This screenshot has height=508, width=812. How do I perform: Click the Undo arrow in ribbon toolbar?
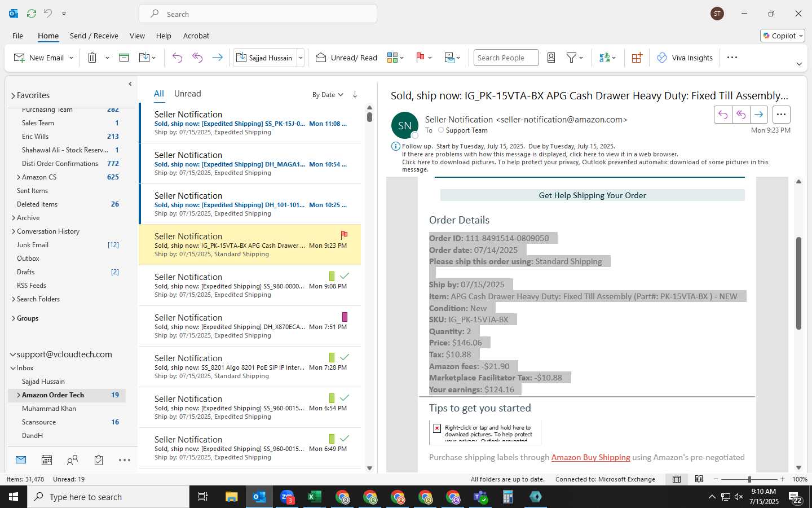click(x=177, y=58)
